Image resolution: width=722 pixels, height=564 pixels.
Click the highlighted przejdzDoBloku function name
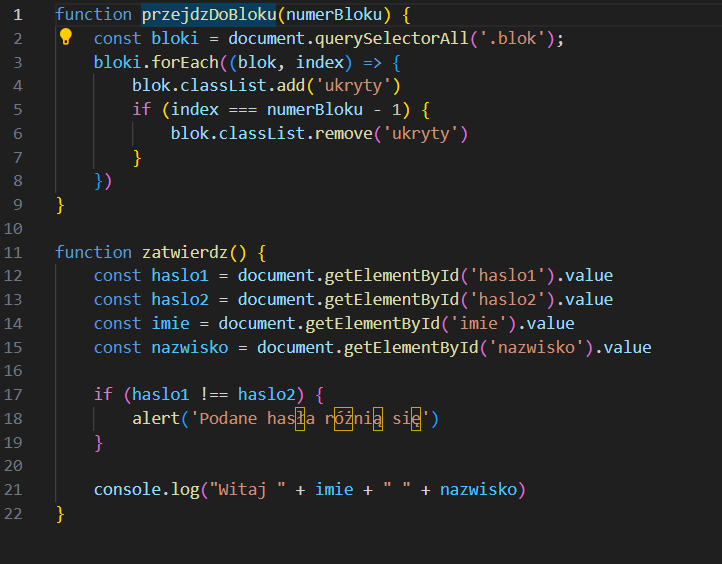(208, 15)
